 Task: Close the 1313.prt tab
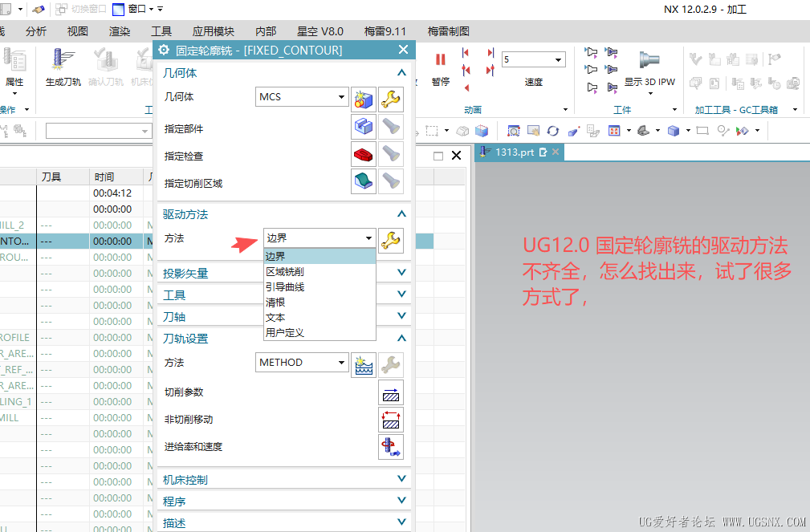click(556, 152)
